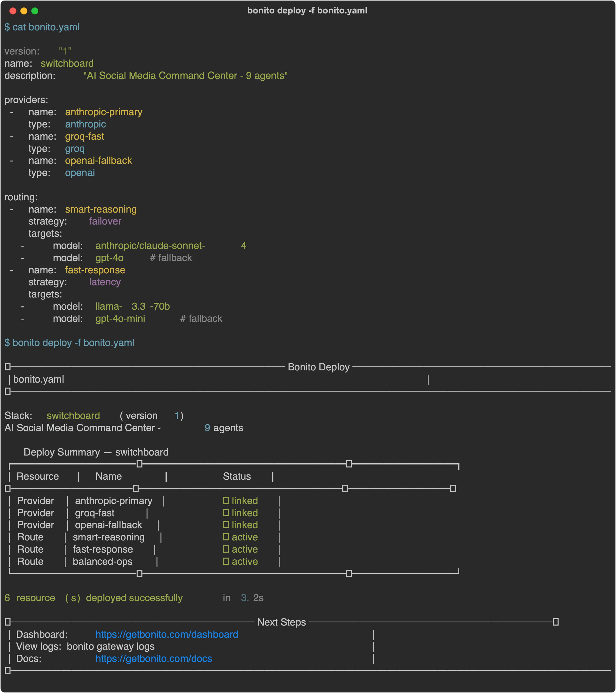Click 'smart-reasoning' in the YAML routing section

pyautogui.click(x=101, y=210)
